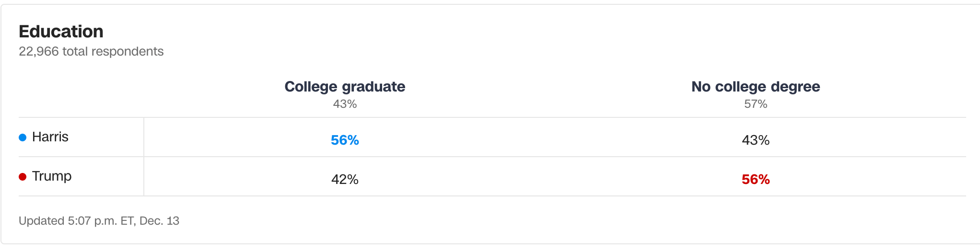Click the Harris row label
The height and width of the screenshot is (252, 980).
(x=50, y=137)
